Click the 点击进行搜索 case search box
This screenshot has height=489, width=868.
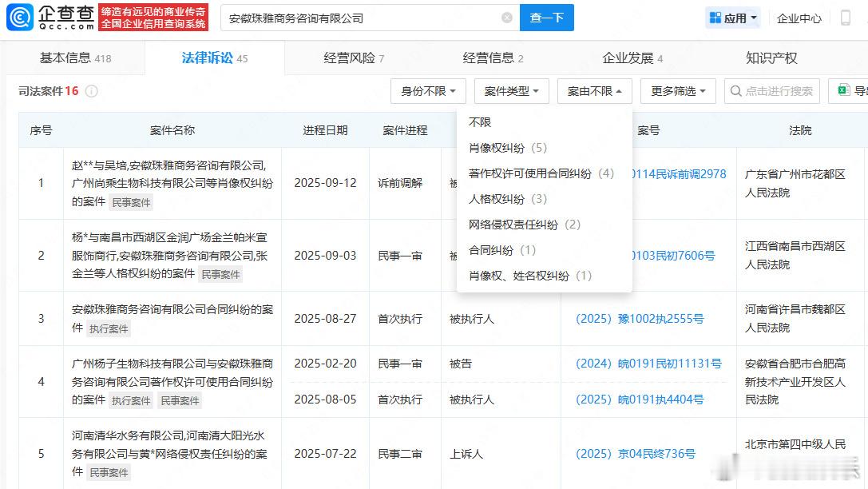pos(773,91)
